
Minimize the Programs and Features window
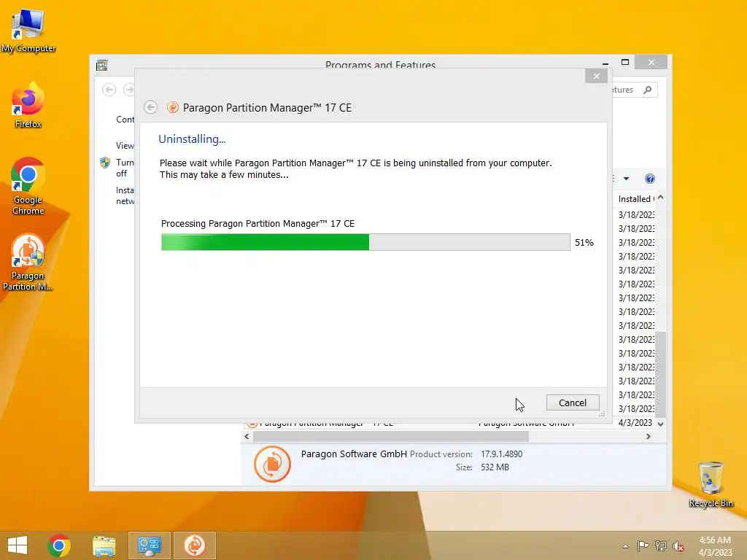(605, 63)
